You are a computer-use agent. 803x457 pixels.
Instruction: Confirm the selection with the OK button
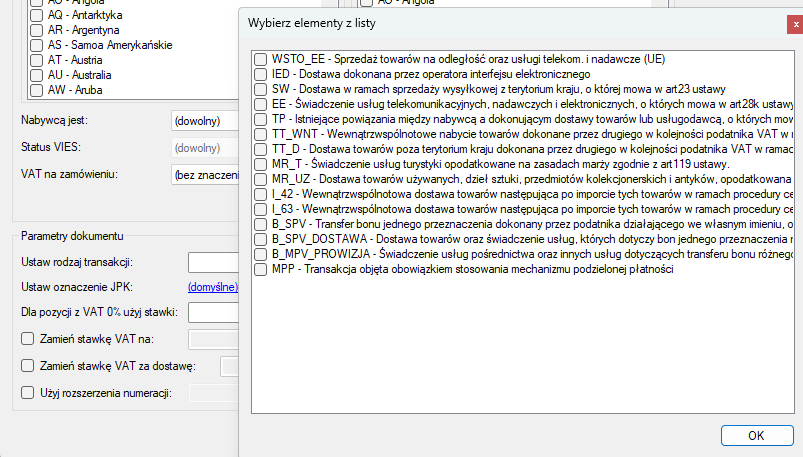tap(756, 435)
